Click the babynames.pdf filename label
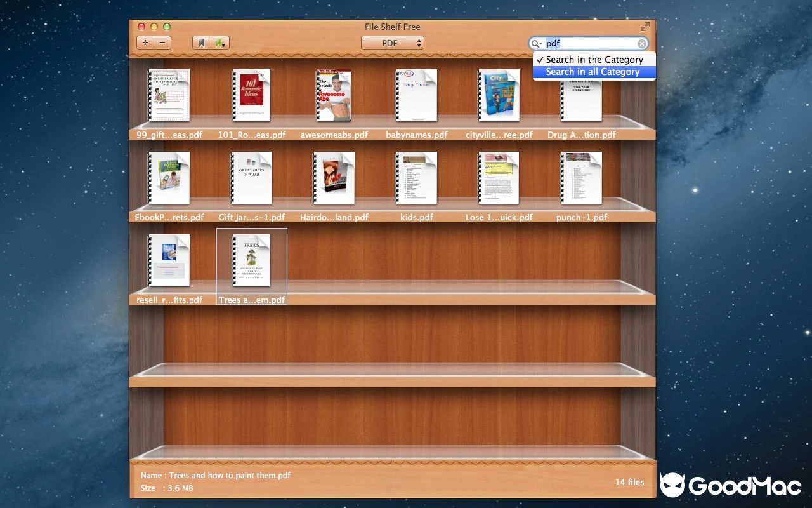 417,135
